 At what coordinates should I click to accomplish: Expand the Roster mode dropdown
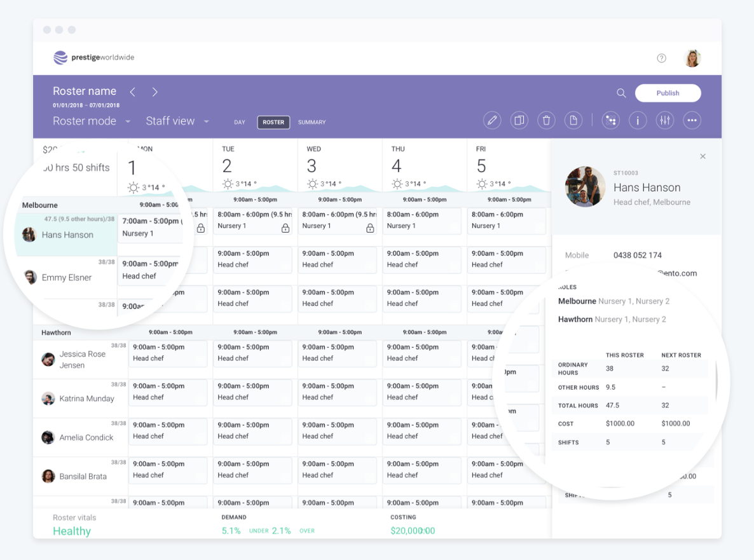point(92,121)
